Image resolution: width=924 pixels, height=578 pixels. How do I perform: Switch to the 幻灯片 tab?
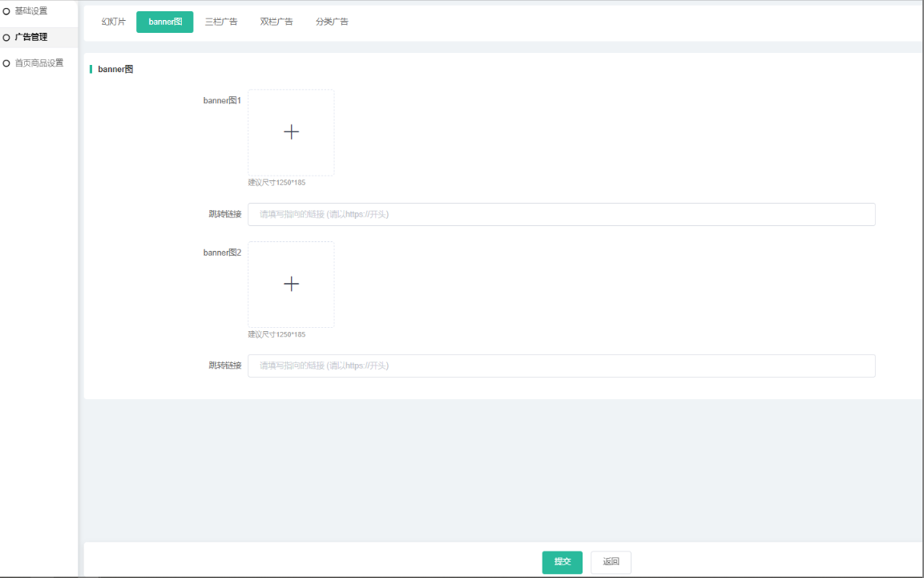(x=114, y=22)
